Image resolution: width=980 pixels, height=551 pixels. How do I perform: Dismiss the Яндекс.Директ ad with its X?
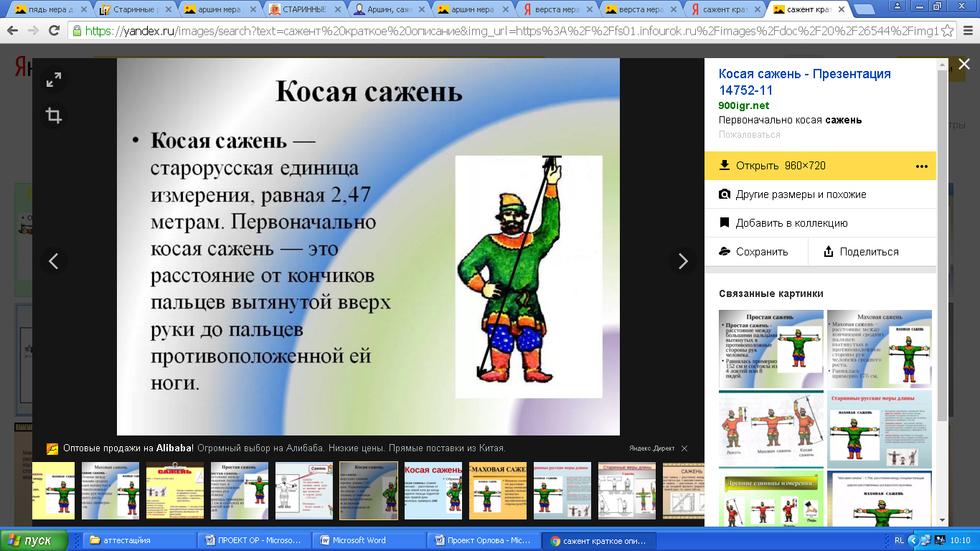(x=684, y=448)
